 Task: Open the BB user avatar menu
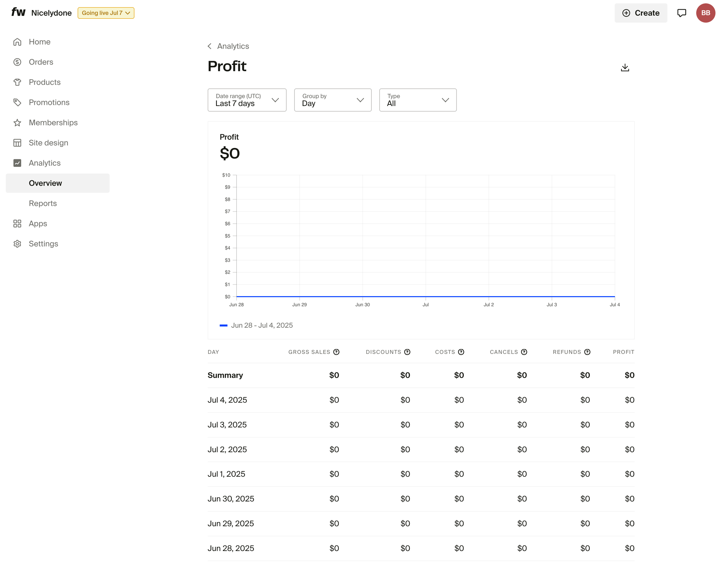pyautogui.click(x=705, y=13)
